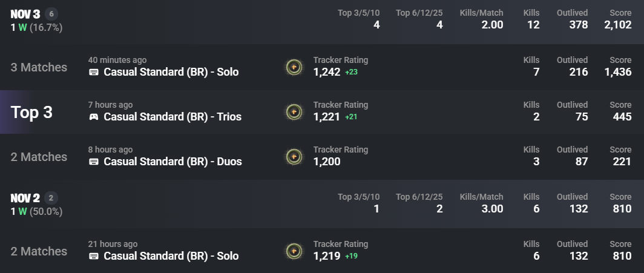Click the keyboard icon beside the 21-hours-ago Solo session
This screenshot has width=644, height=273.
point(94,256)
